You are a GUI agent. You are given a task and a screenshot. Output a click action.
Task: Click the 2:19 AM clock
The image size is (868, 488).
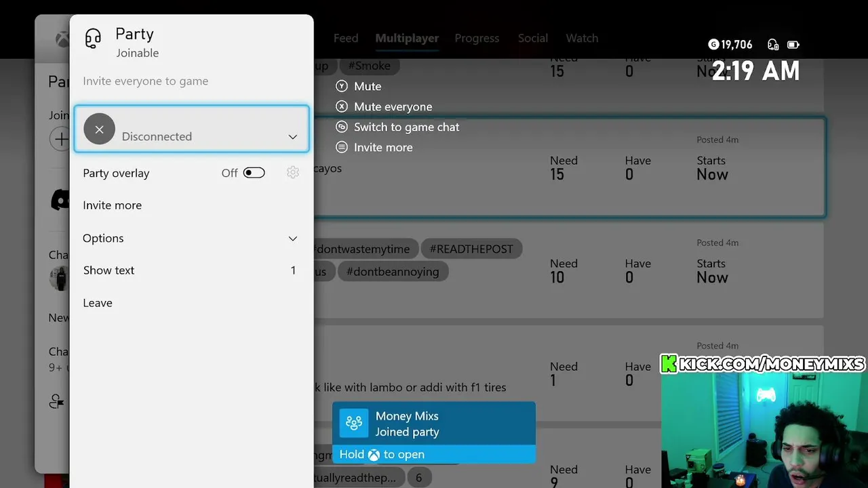(755, 70)
